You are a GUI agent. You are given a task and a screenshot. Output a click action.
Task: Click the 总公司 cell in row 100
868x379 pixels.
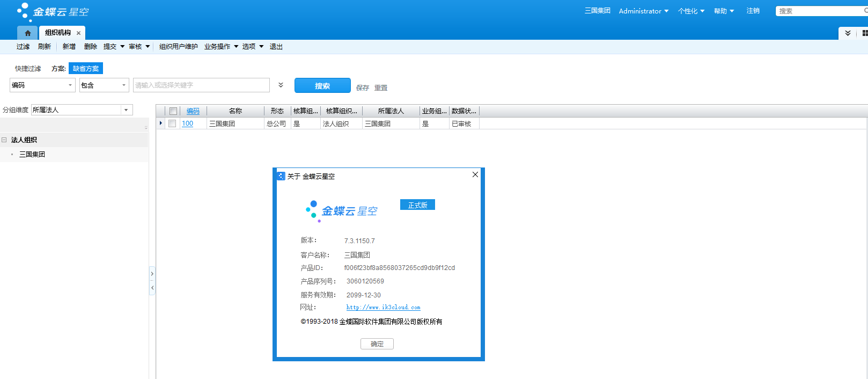(x=277, y=123)
